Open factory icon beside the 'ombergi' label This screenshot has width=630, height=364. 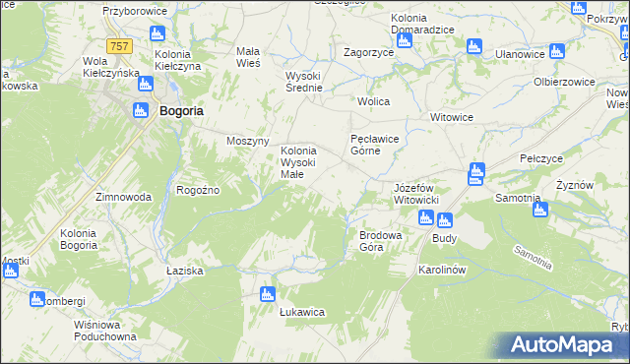click(37, 299)
